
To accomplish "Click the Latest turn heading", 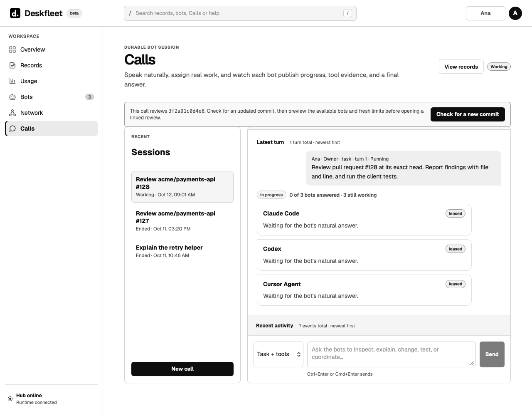I will click(271, 142).
